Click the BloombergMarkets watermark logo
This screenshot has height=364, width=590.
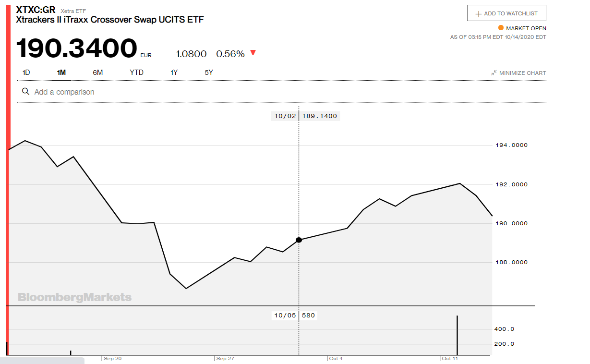coord(74,297)
